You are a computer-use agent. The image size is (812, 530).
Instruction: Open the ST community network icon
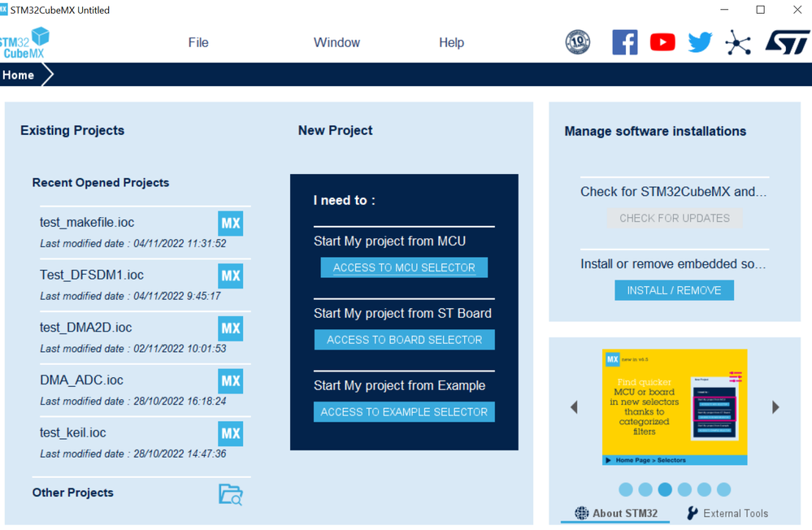click(x=738, y=42)
